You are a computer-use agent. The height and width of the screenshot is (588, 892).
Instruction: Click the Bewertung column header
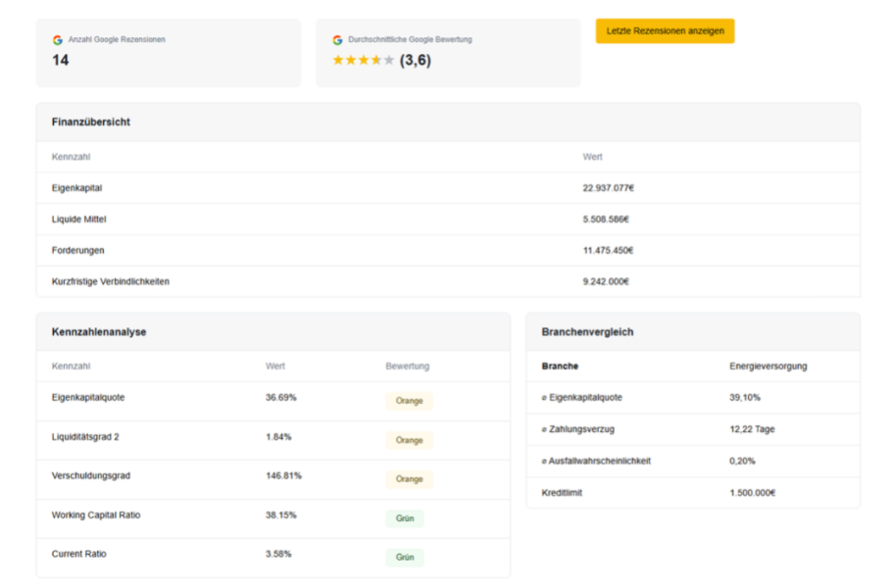[407, 367]
